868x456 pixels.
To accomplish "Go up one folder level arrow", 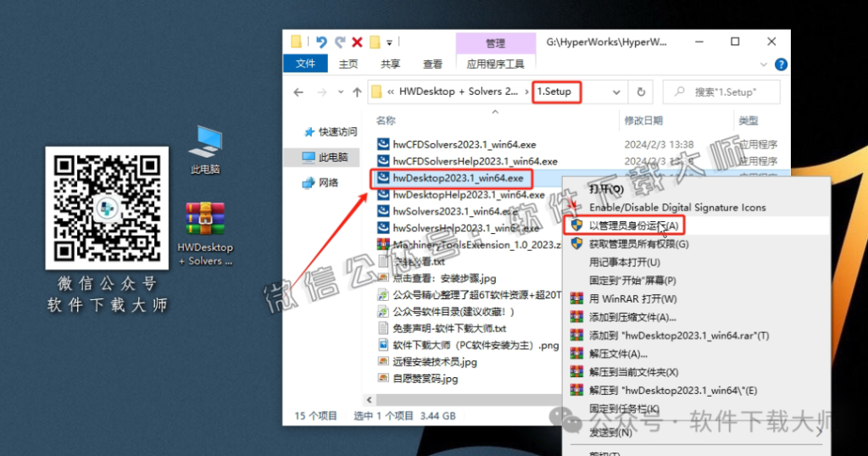I will 357,92.
